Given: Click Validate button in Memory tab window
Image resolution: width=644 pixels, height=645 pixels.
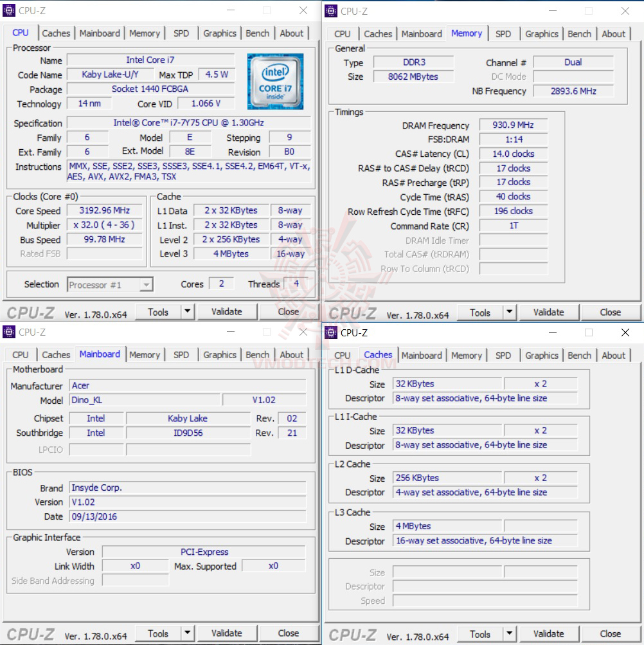Looking at the screenshot, I should (x=549, y=313).
